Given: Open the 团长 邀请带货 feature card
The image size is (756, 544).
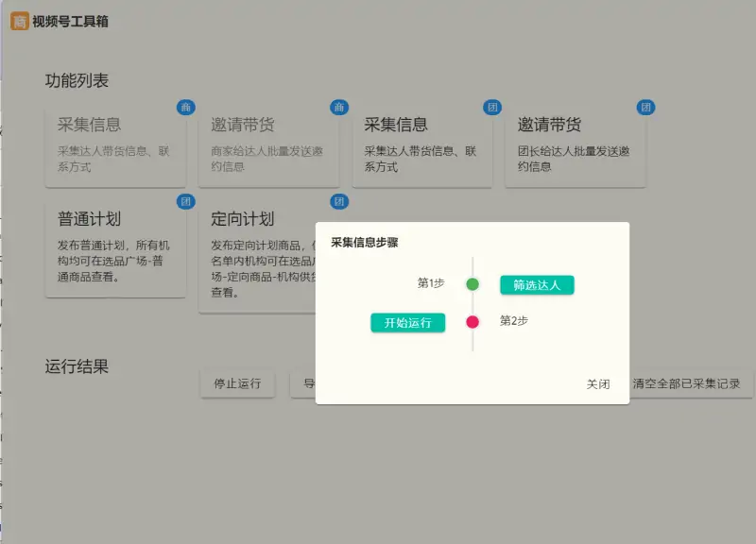Looking at the screenshot, I should (x=575, y=142).
